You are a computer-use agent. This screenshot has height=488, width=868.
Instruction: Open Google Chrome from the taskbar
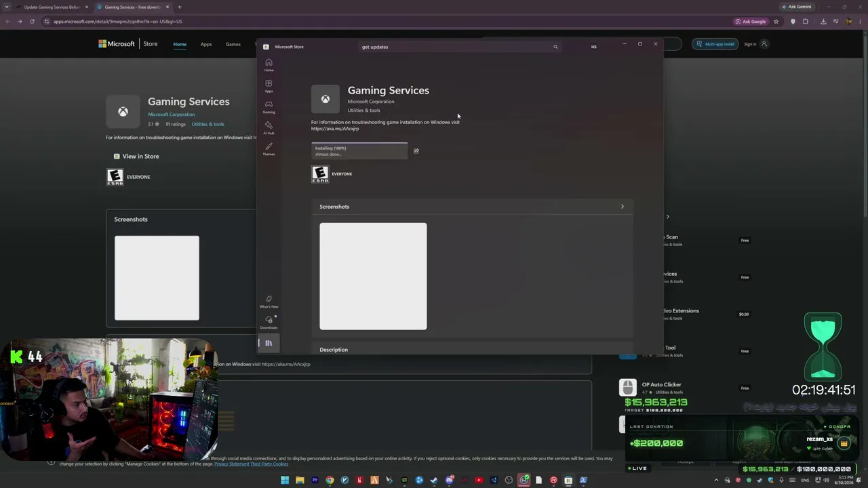[330, 481]
